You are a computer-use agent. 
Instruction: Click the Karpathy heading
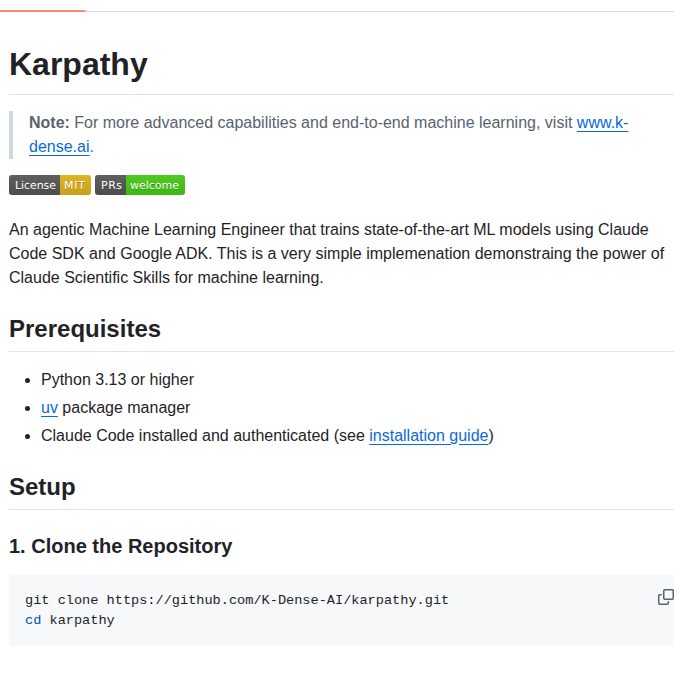(78, 64)
